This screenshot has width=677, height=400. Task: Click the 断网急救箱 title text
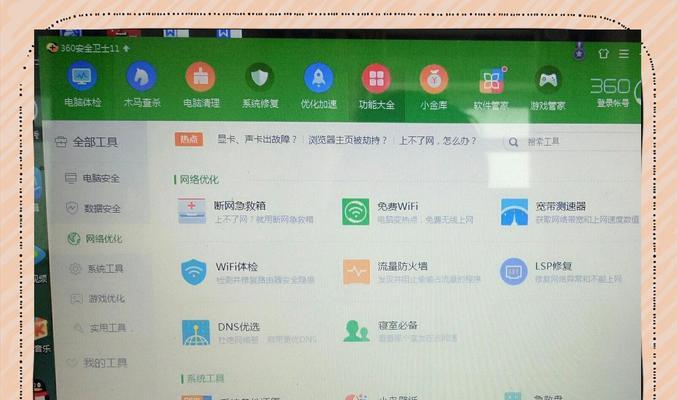(x=240, y=206)
